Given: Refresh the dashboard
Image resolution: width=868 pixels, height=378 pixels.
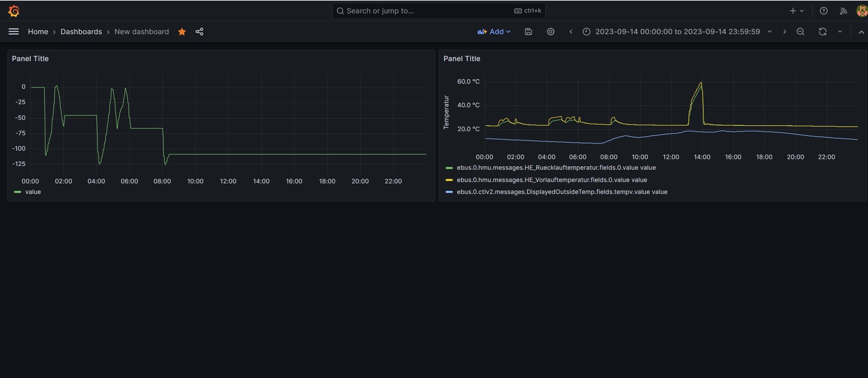Looking at the screenshot, I should pyautogui.click(x=822, y=32).
